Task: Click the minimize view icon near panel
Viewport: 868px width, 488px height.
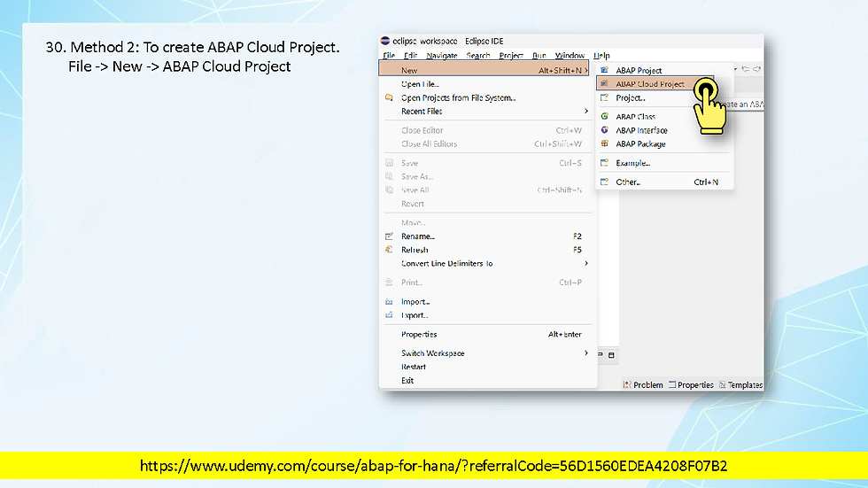Action: (601, 354)
